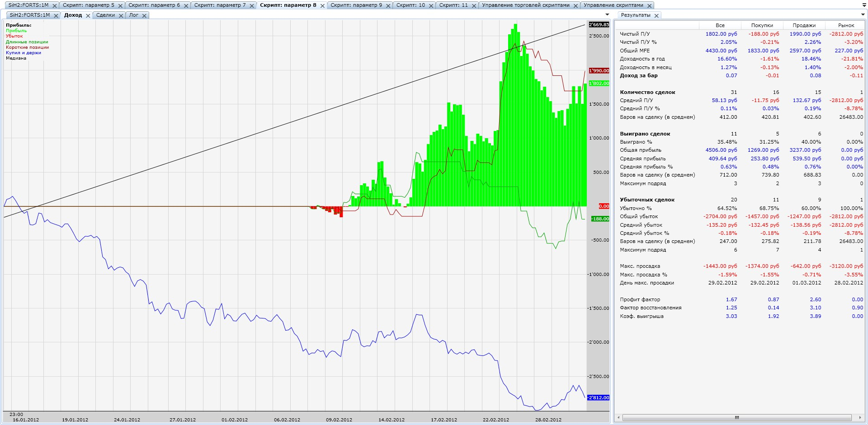This screenshot has height=425, width=868.
Task: Close the Скрипт: параметр 5 tab
Action: [x=120, y=6]
